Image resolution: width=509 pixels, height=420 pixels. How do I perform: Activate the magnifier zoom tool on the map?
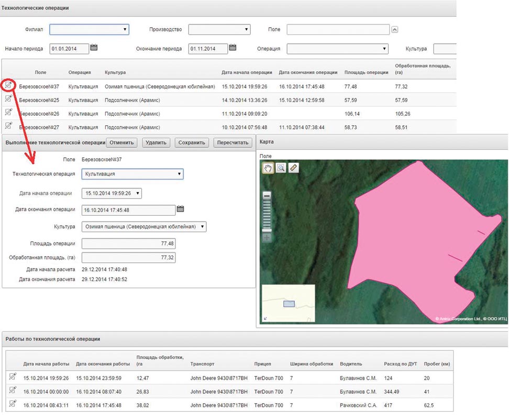coord(282,168)
